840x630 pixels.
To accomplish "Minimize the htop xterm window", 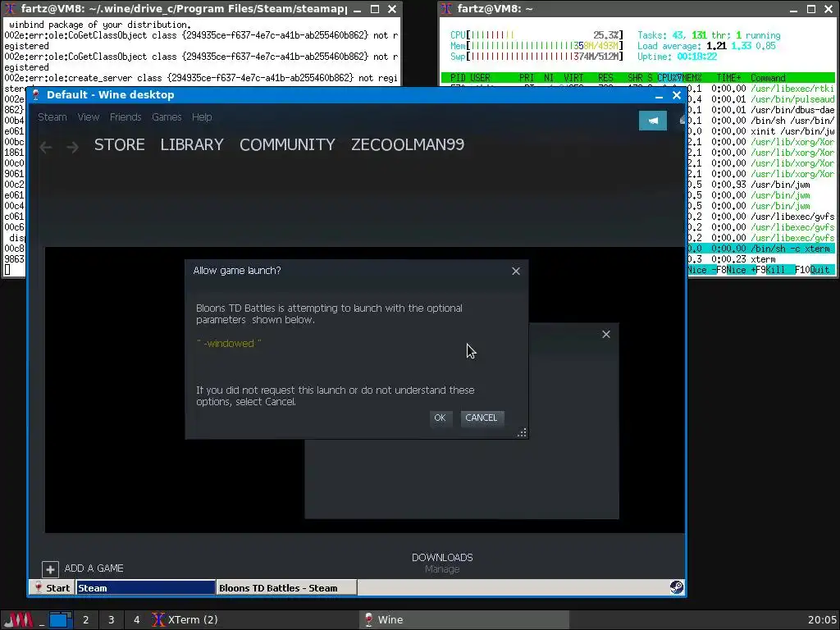I will pyautogui.click(x=793, y=9).
